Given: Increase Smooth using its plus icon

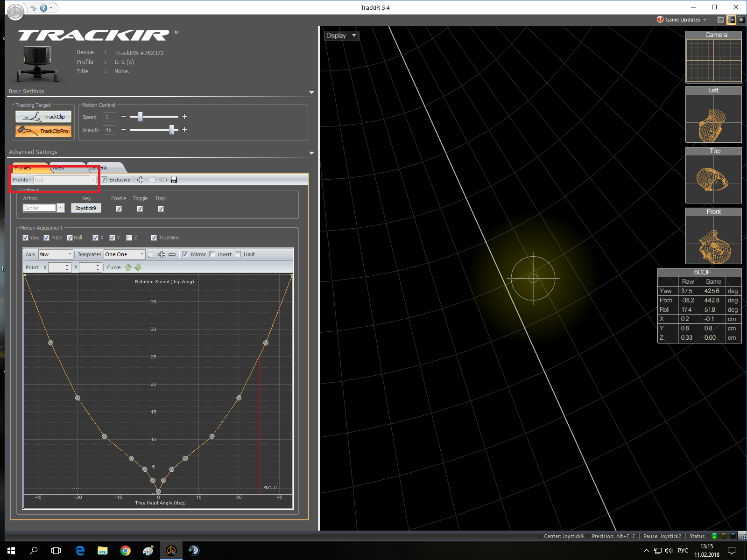Looking at the screenshot, I should tap(184, 129).
